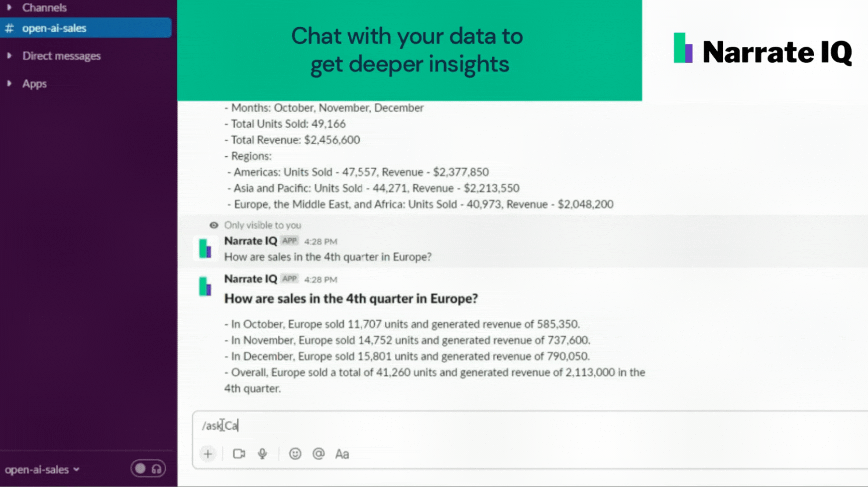Select the open-ai-sales channel
This screenshot has width=868, height=487.
tap(86, 28)
